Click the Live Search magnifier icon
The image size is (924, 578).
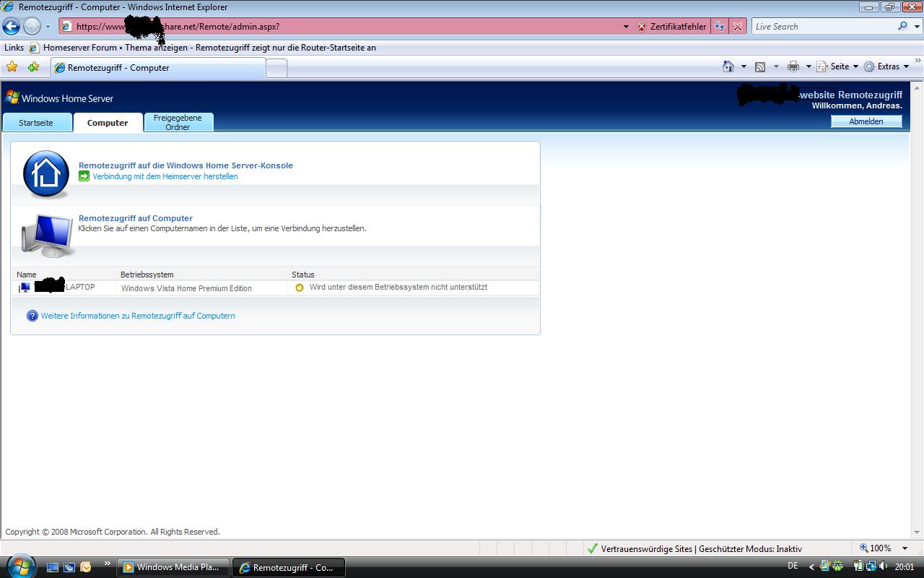(902, 26)
